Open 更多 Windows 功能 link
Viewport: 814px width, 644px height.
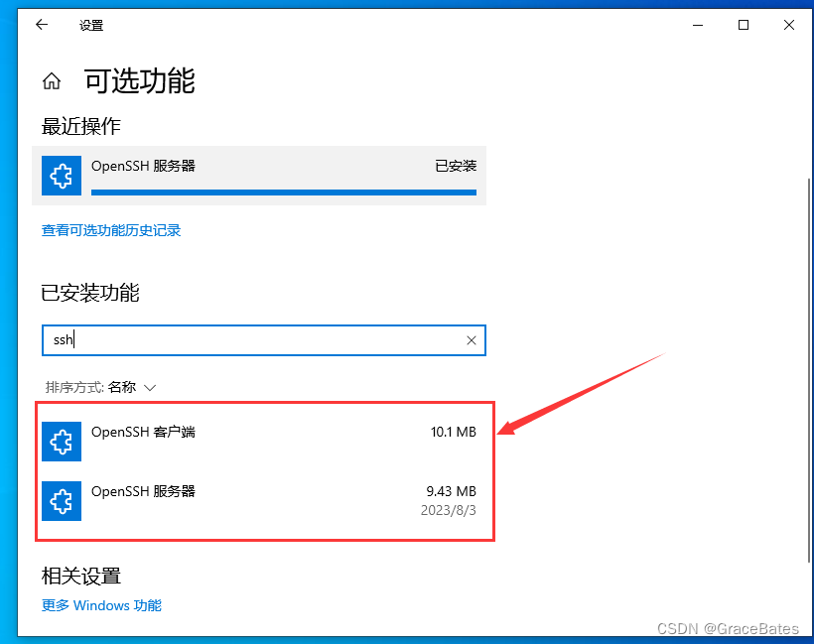pyautogui.click(x=101, y=605)
